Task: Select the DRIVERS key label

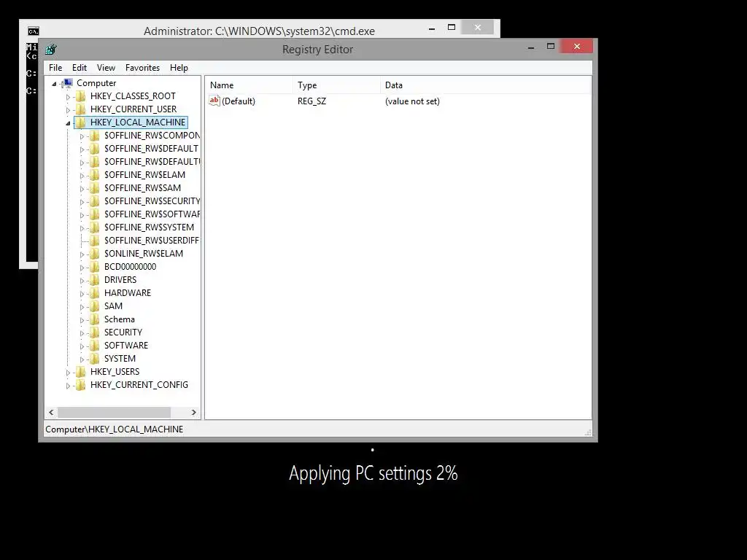Action: pyautogui.click(x=120, y=279)
